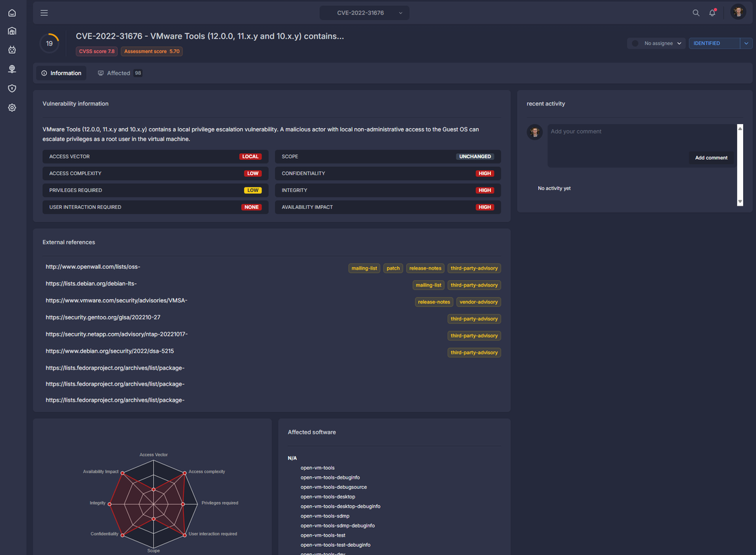Open the notifications bell icon

click(x=712, y=13)
